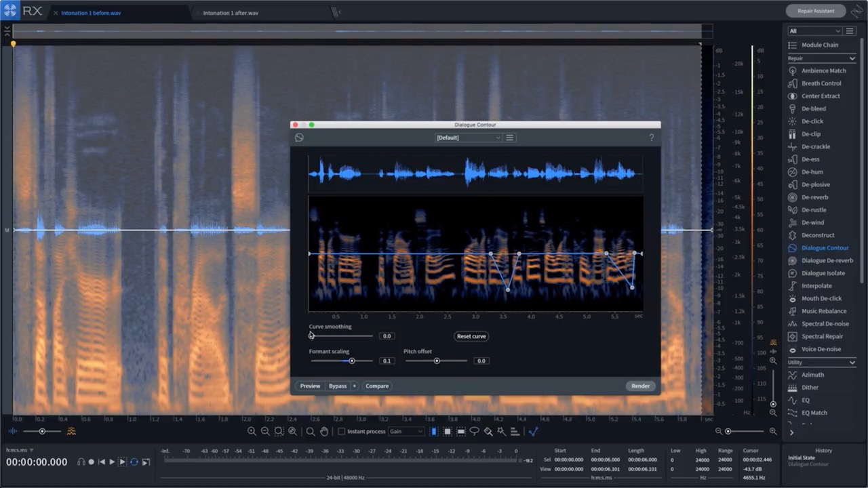Select the Lasso selection tool
Image resolution: width=868 pixels, height=488 pixels.
click(x=474, y=432)
